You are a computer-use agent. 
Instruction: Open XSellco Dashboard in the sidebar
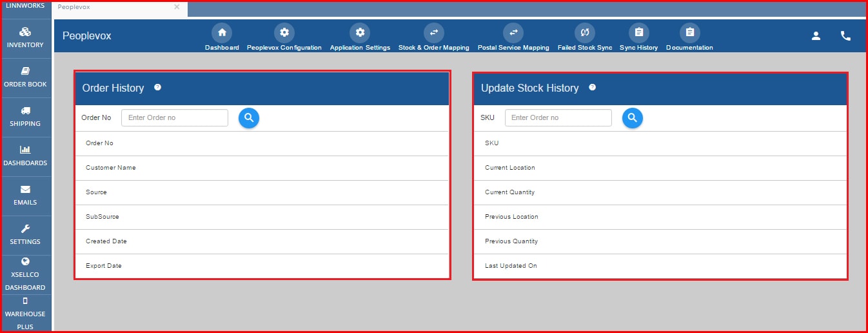[26, 274]
